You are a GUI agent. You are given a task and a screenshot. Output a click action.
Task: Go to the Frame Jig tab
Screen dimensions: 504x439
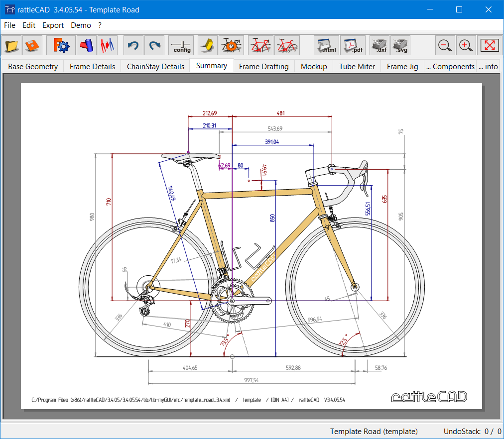coord(402,66)
